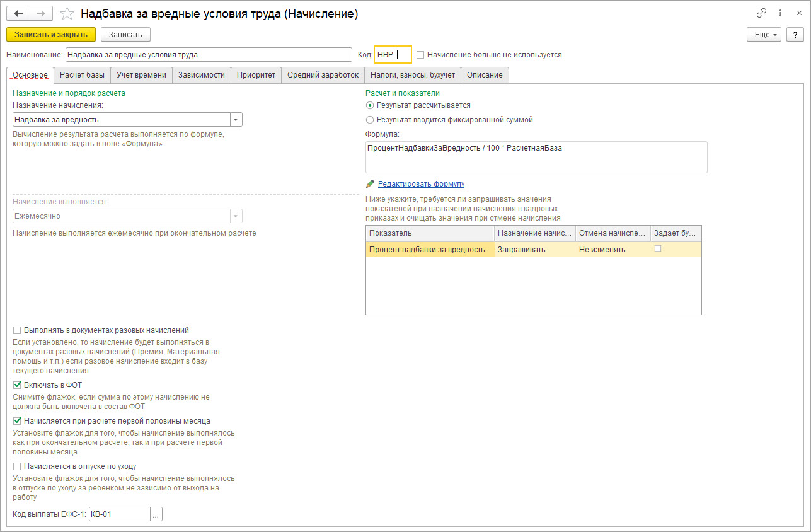The width and height of the screenshot is (811, 532).
Task: Tick 'Начисление больше не используется' checkbox
Action: tap(420, 55)
